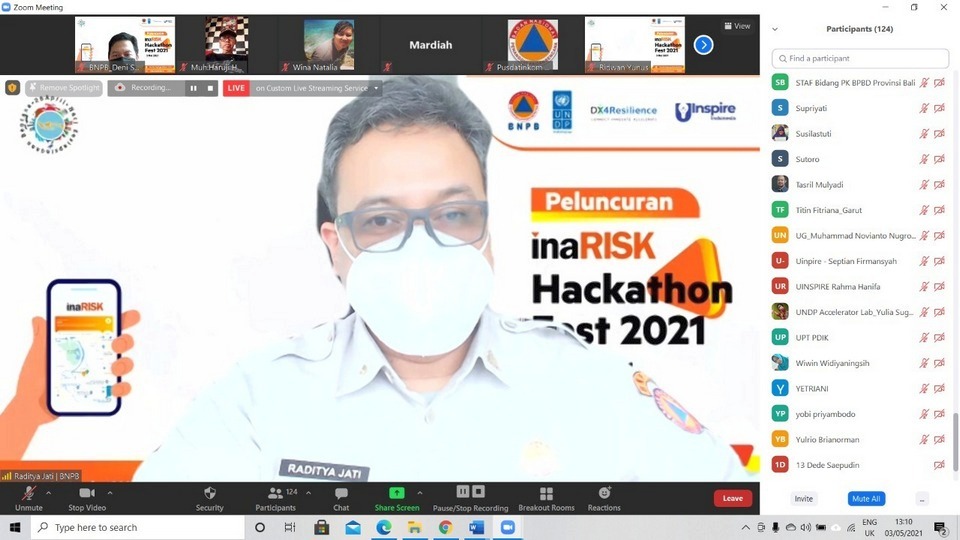The height and width of the screenshot is (540, 960).
Task: Click the Mute All button
Action: [866, 499]
